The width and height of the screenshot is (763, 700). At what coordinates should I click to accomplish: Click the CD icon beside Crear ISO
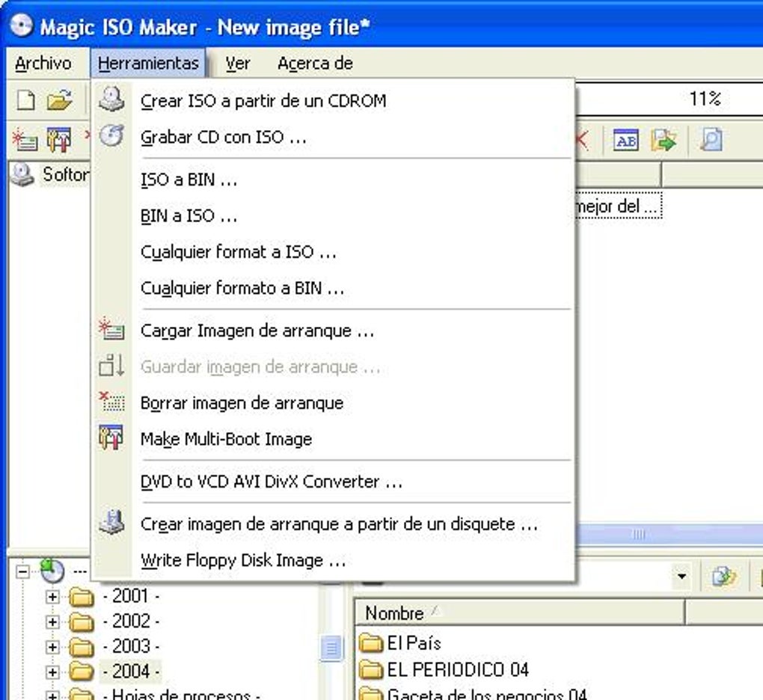pos(111,99)
